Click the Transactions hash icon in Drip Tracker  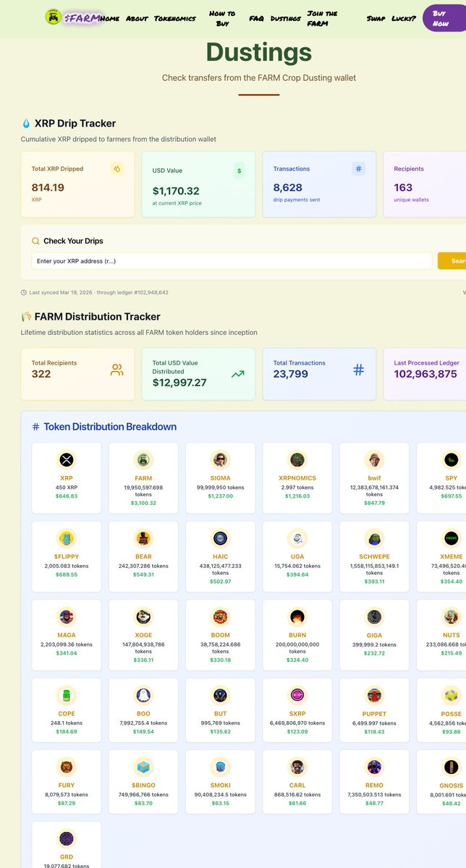point(358,169)
